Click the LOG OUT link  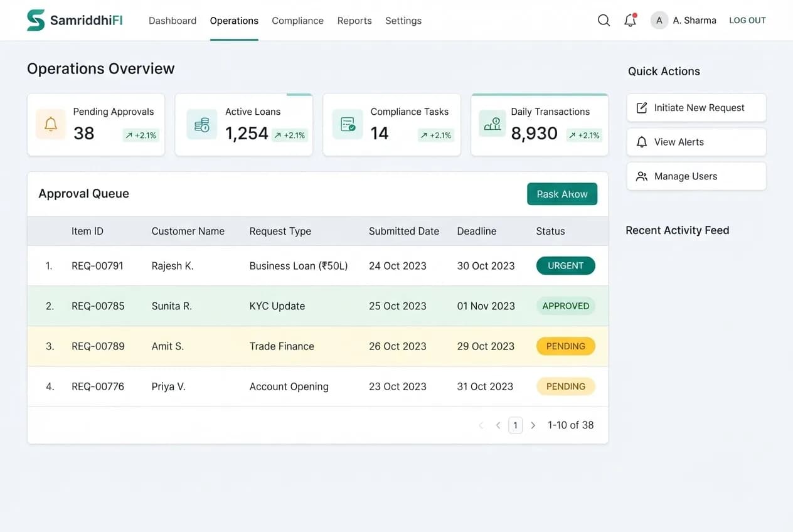click(x=747, y=21)
